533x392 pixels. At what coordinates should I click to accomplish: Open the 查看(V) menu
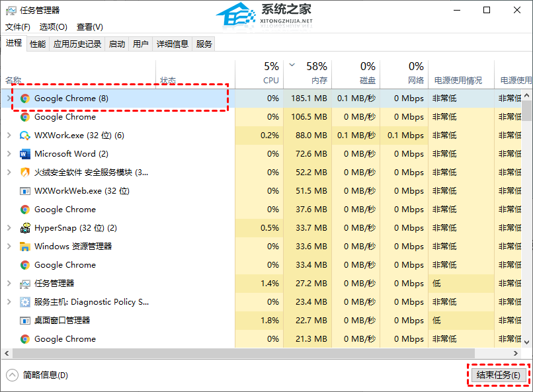(x=90, y=27)
